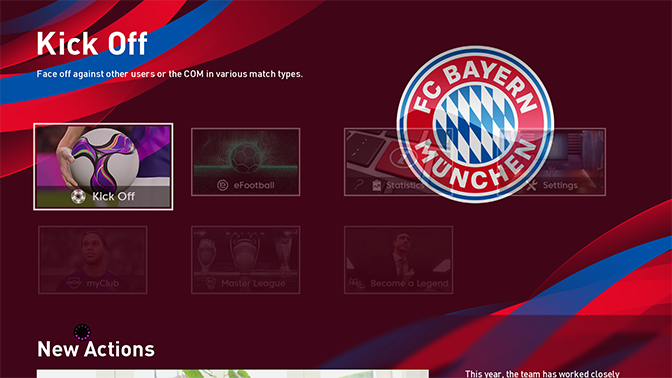Open the Become a Legend tile
This screenshot has height=378, width=672.
tap(398, 260)
